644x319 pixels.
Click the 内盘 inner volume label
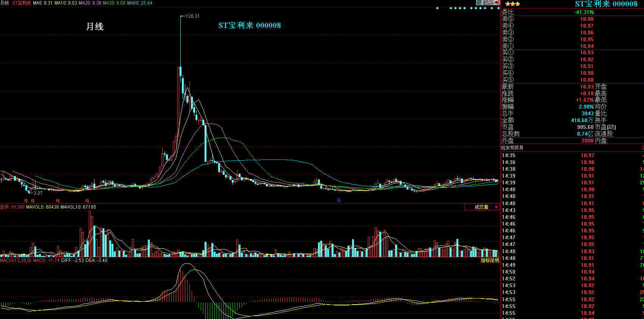point(601,141)
